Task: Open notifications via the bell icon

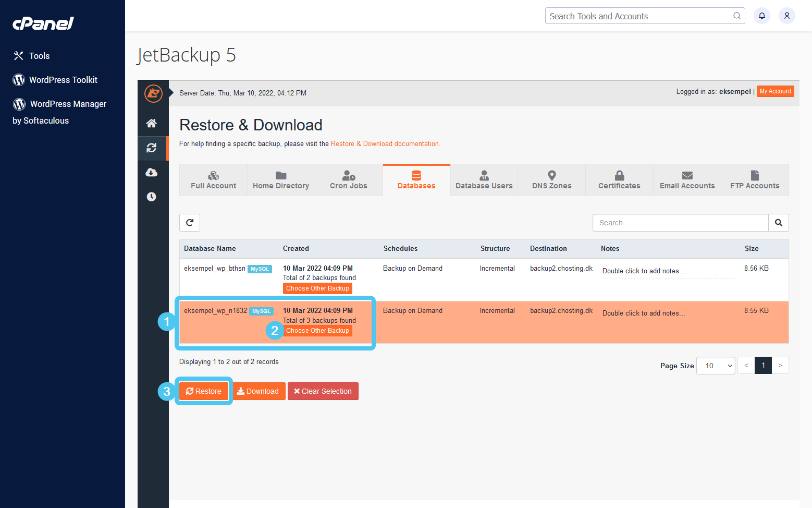Action: coord(761,16)
